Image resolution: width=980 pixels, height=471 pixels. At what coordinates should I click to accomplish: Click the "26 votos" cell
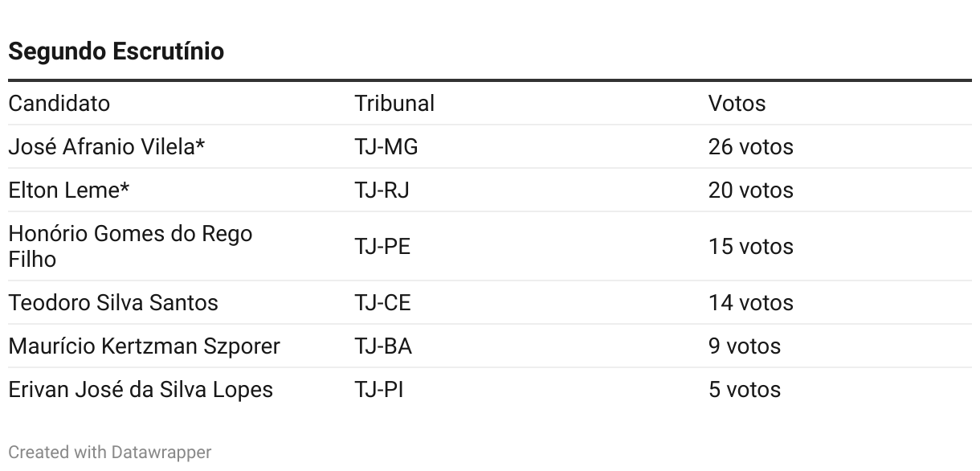point(750,147)
